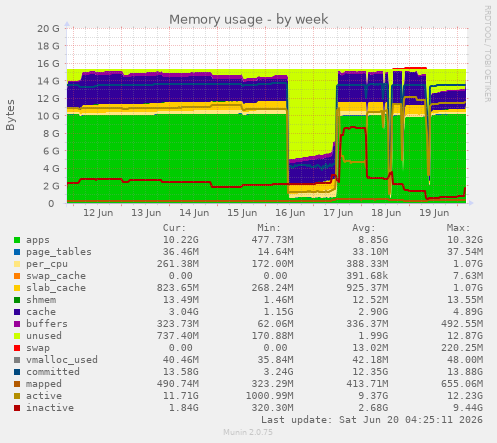Select the 'shmem' legend label
This screenshot has width=497, height=443.
[x=41, y=300]
